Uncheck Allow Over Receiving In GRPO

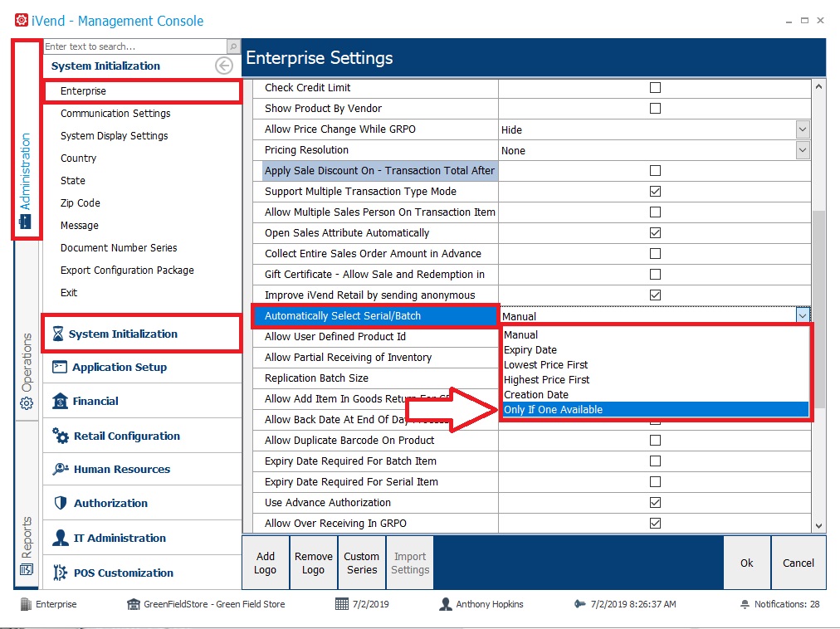point(655,523)
